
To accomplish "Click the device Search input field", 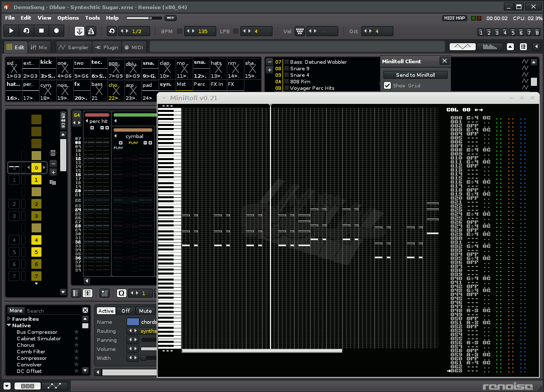I will [x=53, y=311].
